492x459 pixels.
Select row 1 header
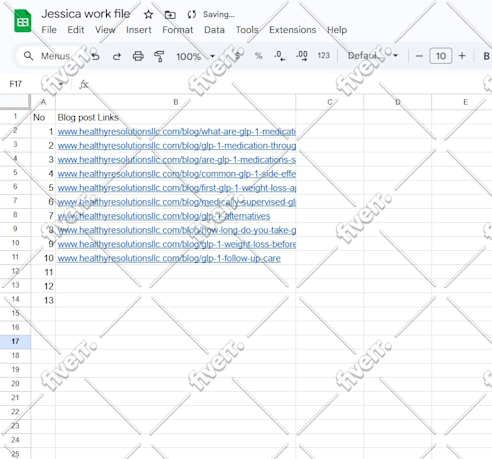[x=15, y=117]
